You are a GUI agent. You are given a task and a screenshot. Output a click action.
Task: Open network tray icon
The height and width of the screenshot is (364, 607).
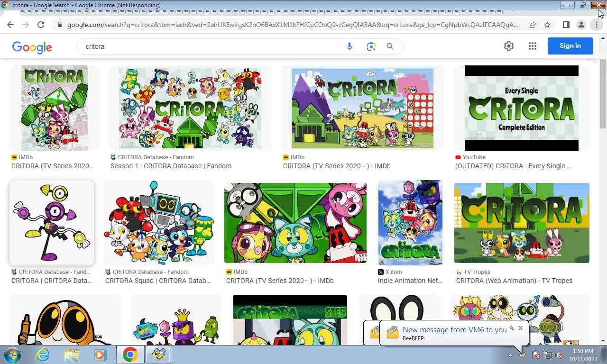(x=548, y=355)
